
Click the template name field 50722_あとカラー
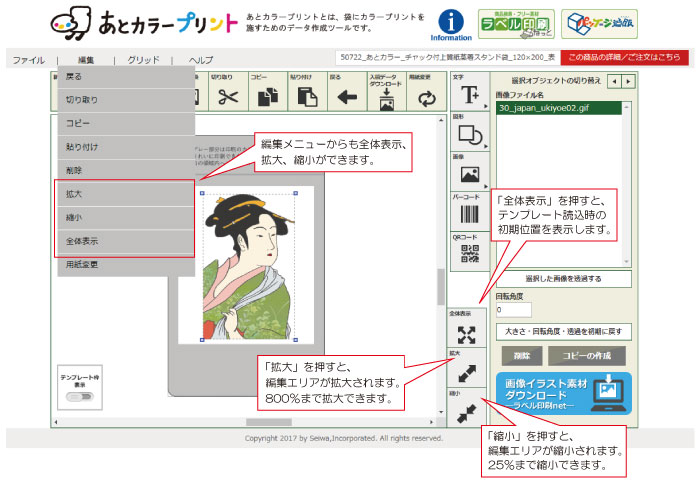[447, 57]
